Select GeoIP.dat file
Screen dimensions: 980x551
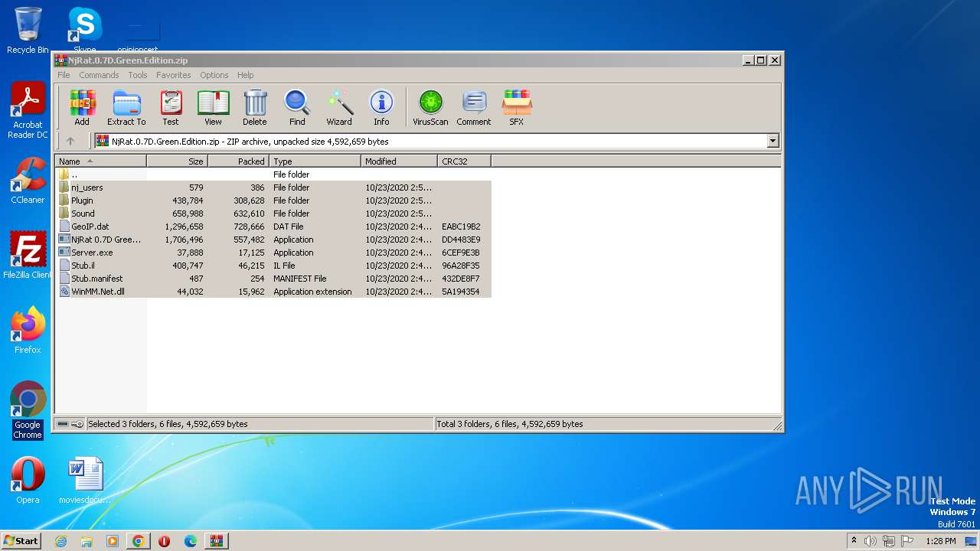pos(273,227)
